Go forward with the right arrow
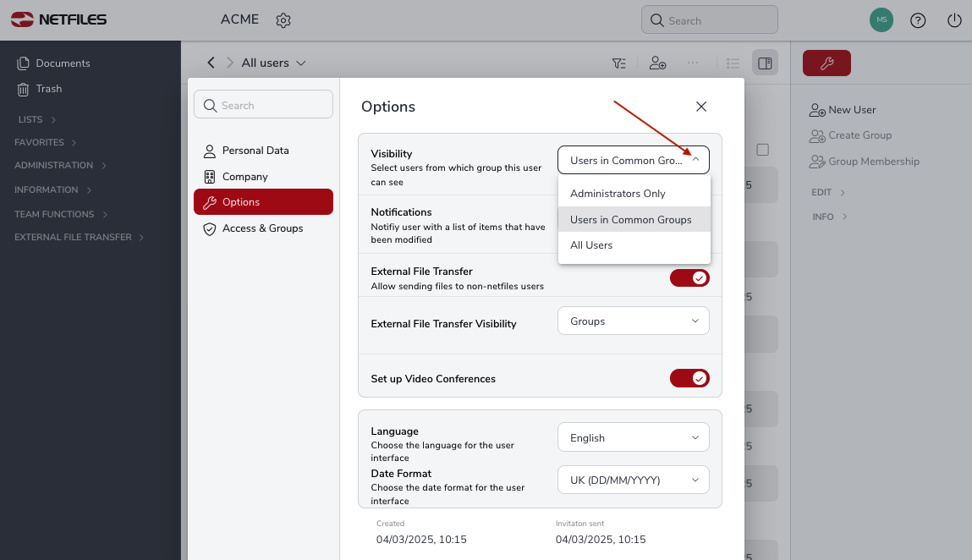 pyautogui.click(x=230, y=63)
